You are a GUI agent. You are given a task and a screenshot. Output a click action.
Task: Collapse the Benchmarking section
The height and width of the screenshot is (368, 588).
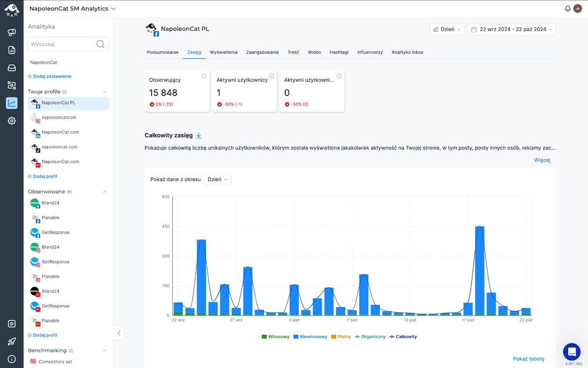point(105,350)
